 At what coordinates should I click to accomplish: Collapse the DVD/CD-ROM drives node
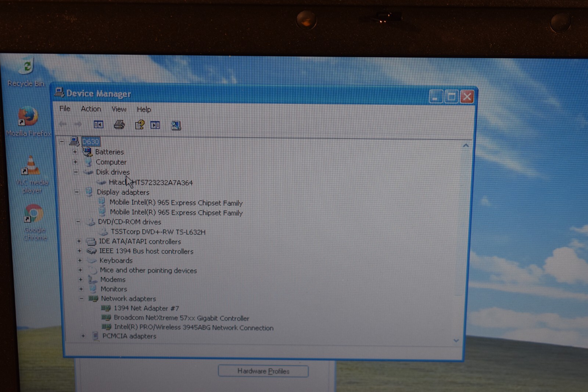[x=78, y=222]
